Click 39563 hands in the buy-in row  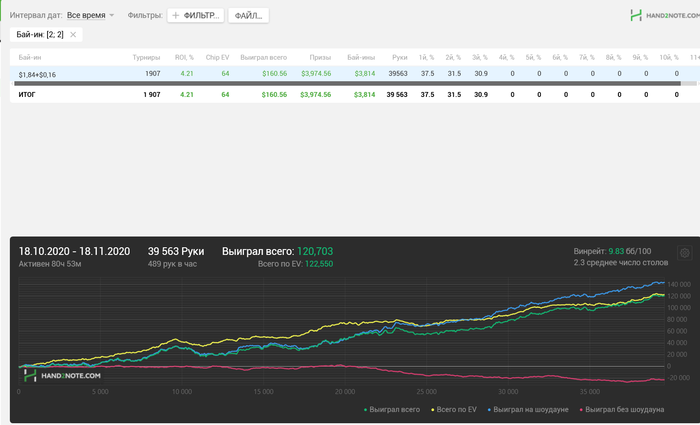click(x=398, y=73)
